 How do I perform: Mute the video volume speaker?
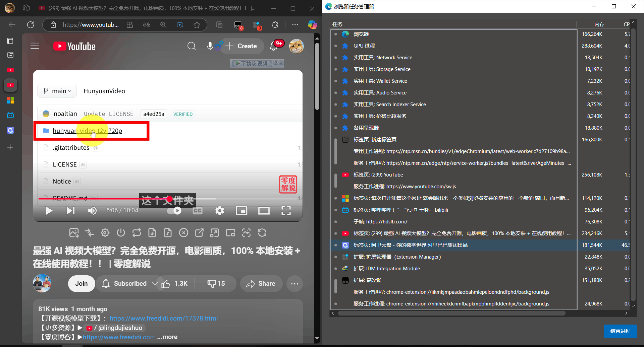[x=92, y=211]
